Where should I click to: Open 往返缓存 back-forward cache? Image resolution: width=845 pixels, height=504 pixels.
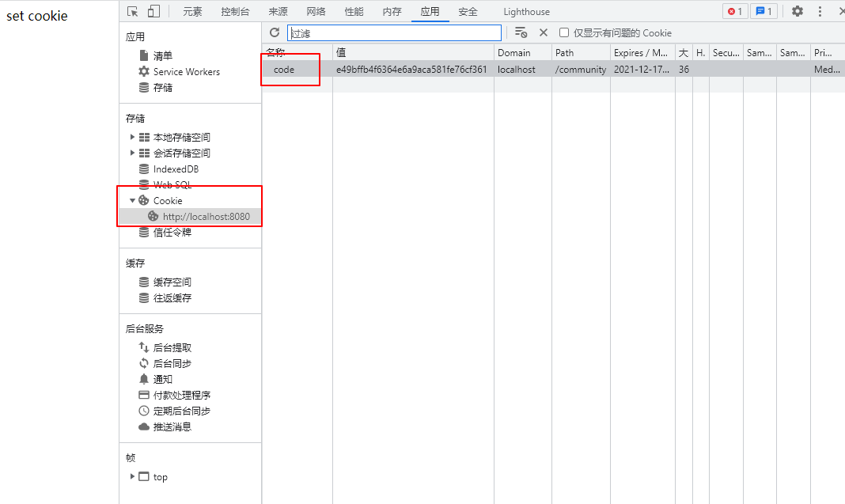172,297
